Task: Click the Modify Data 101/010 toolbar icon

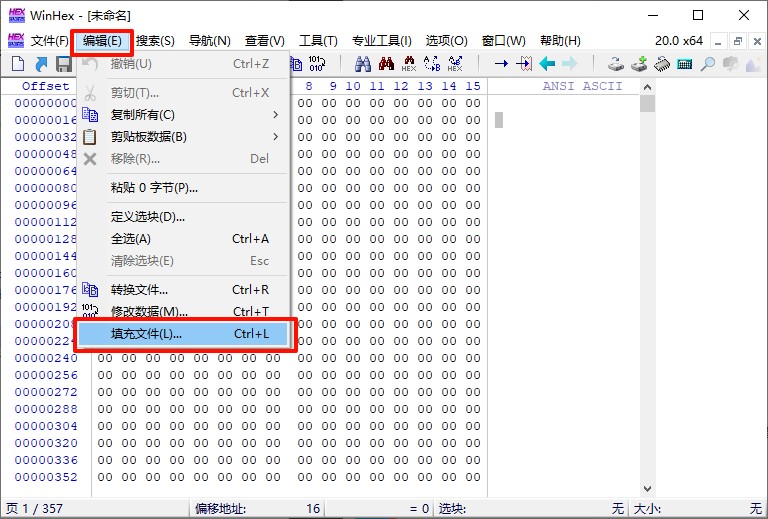Action: (x=316, y=64)
